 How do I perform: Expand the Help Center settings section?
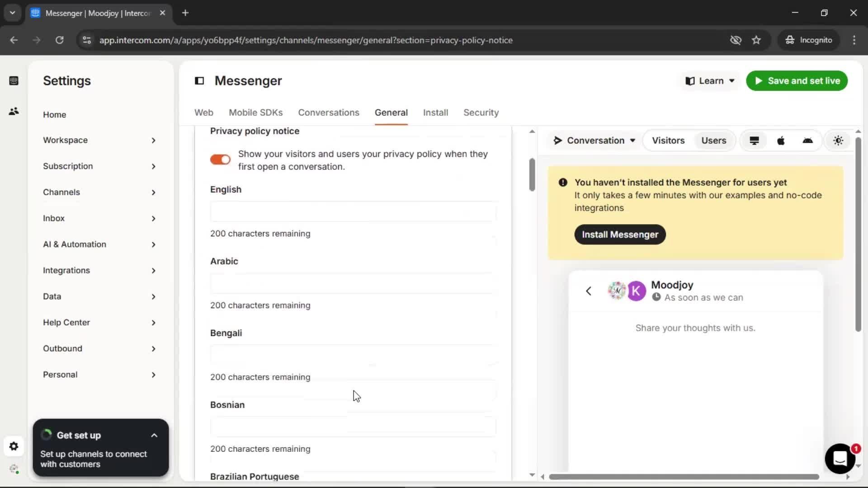[x=99, y=323]
